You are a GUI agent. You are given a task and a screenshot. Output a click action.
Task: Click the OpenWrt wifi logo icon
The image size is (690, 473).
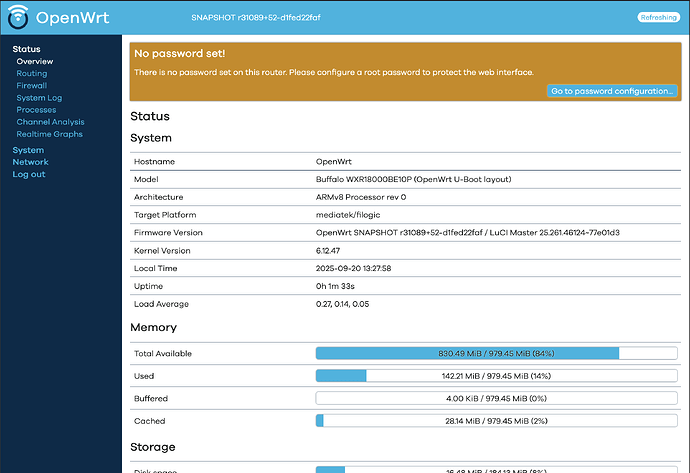click(18, 17)
